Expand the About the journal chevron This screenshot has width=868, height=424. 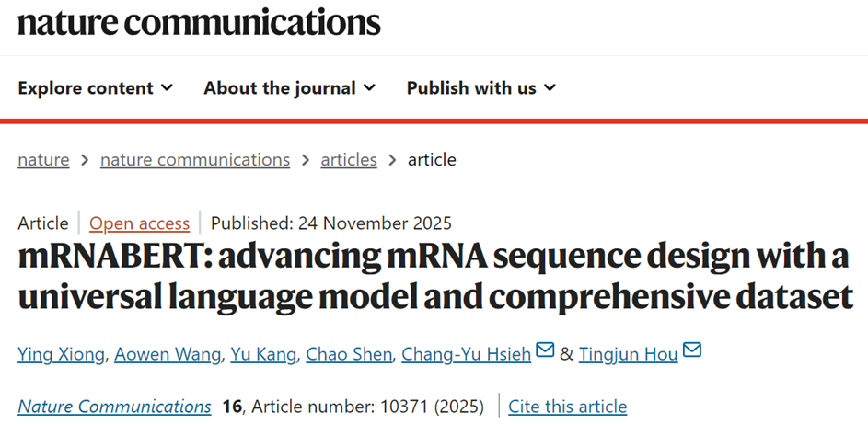point(369,88)
